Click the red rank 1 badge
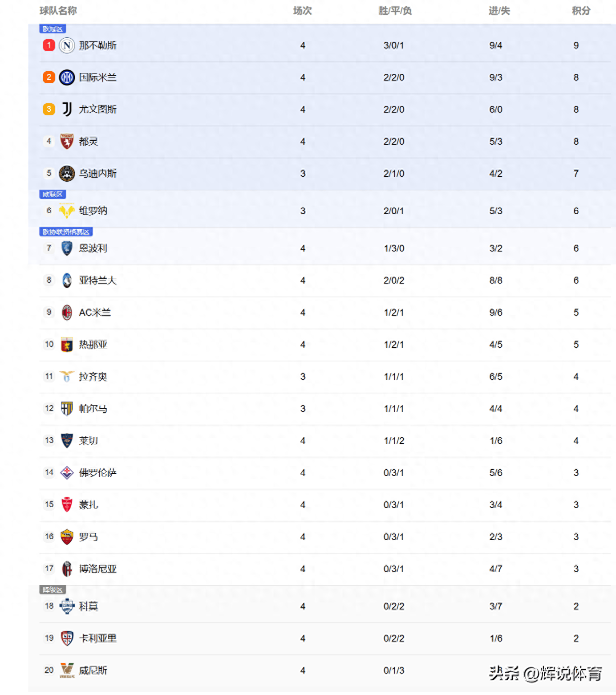Screen dimensions: 616x695 coord(49,45)
